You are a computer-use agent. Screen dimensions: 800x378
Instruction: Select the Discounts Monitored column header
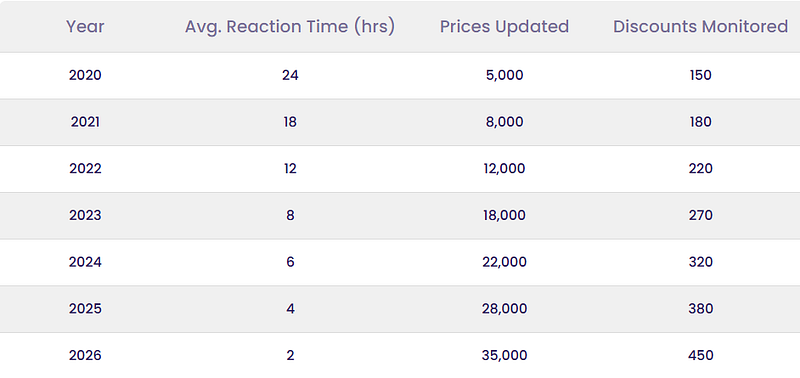(701, 27)
